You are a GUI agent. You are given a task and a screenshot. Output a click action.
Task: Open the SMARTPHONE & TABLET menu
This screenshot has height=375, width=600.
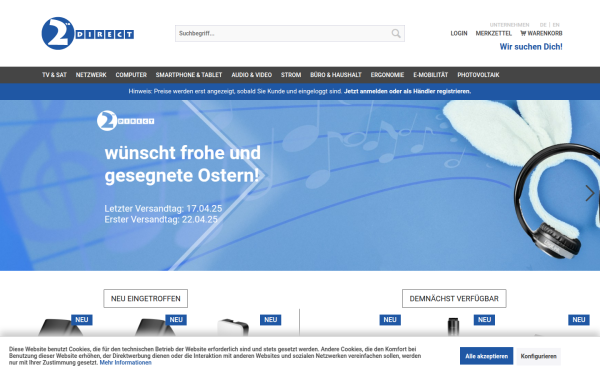pos(189,75)
